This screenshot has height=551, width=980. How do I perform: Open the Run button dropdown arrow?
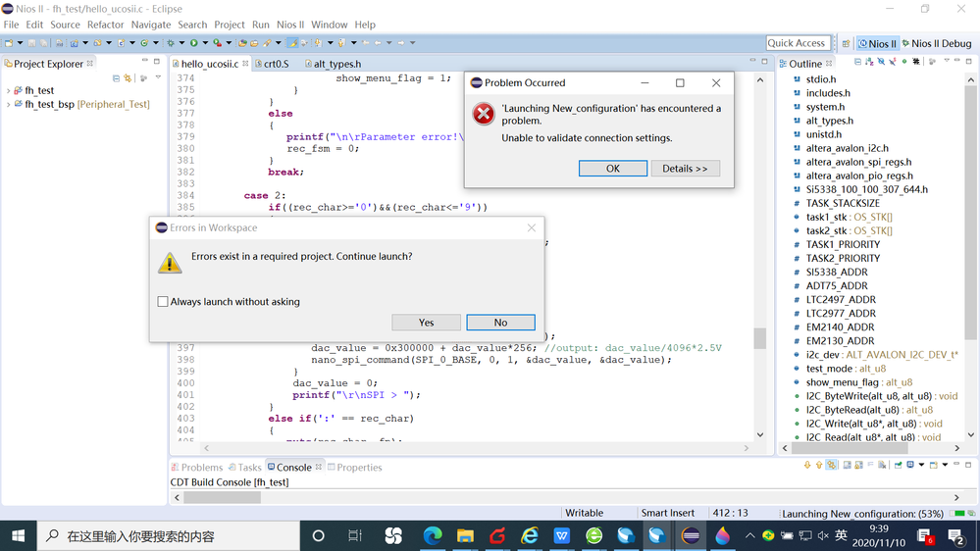point(204,43)
